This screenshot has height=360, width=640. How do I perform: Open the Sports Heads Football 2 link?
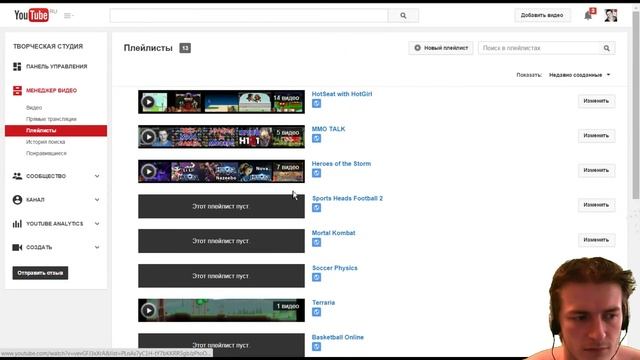pos(347,198)
